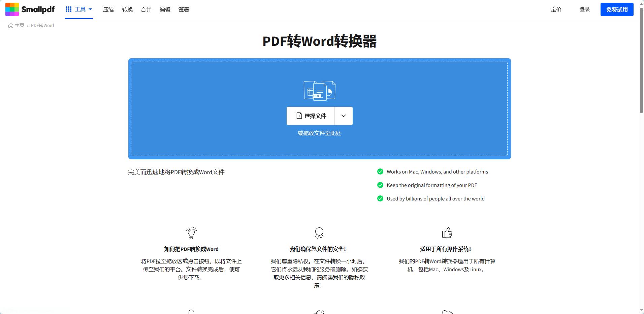The height and width of the screenshot is (314, 644).
Task: Click the green checkmark beside Keep the original formatting
Action: 380,185
